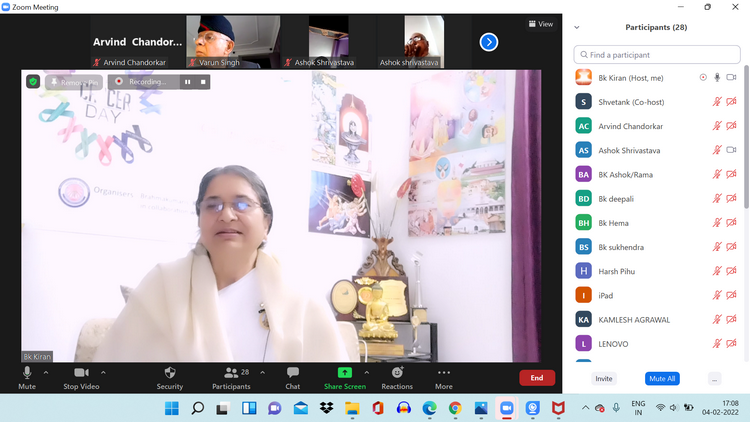750x422 pixels.
Task: Open Windows taskbar search
Action: [198, 408]
